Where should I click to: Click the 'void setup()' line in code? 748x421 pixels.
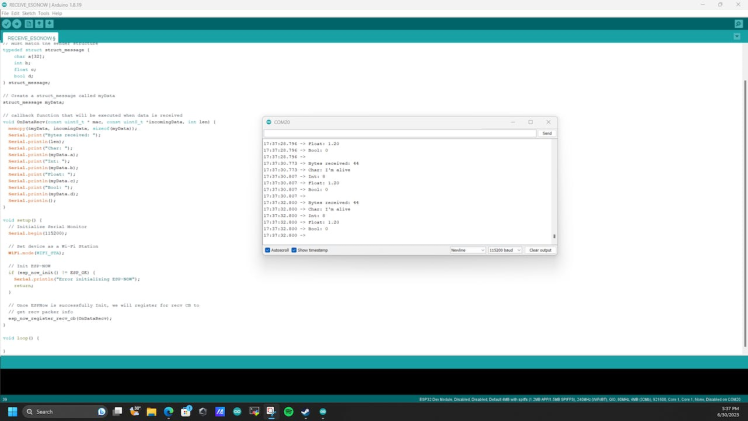22,220
